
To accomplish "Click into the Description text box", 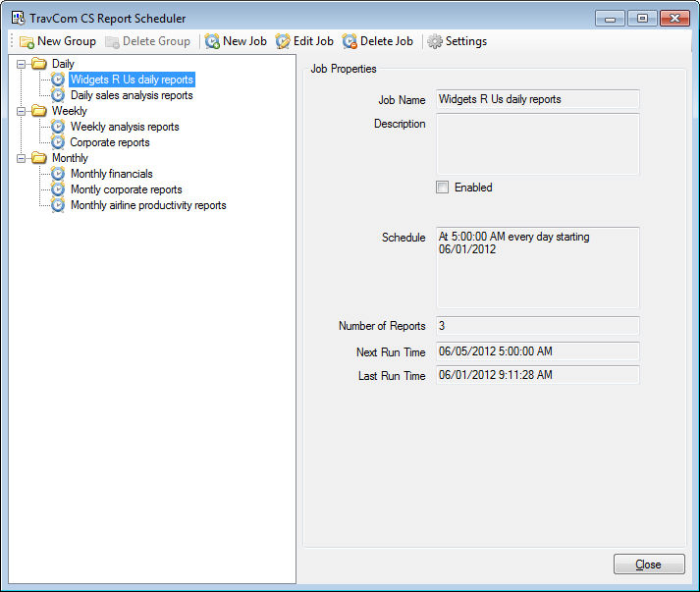I will pos(537,144).
